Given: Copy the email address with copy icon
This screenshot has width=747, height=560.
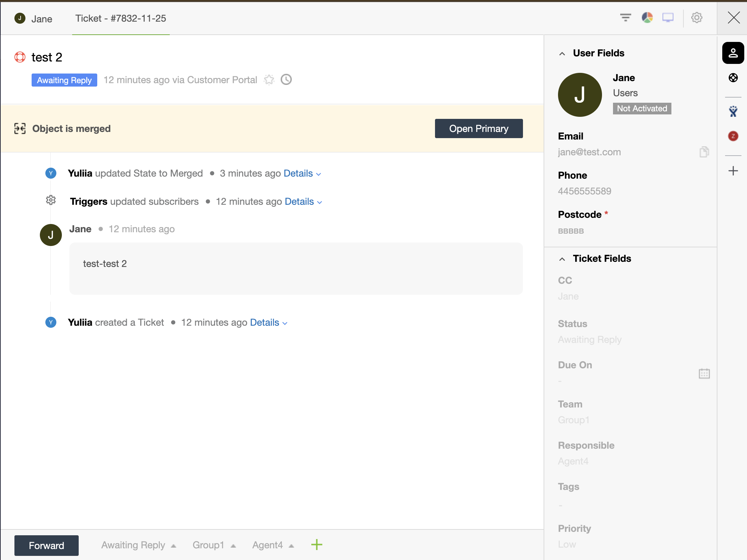Looking at the screenshot, I should coord(704,152).
